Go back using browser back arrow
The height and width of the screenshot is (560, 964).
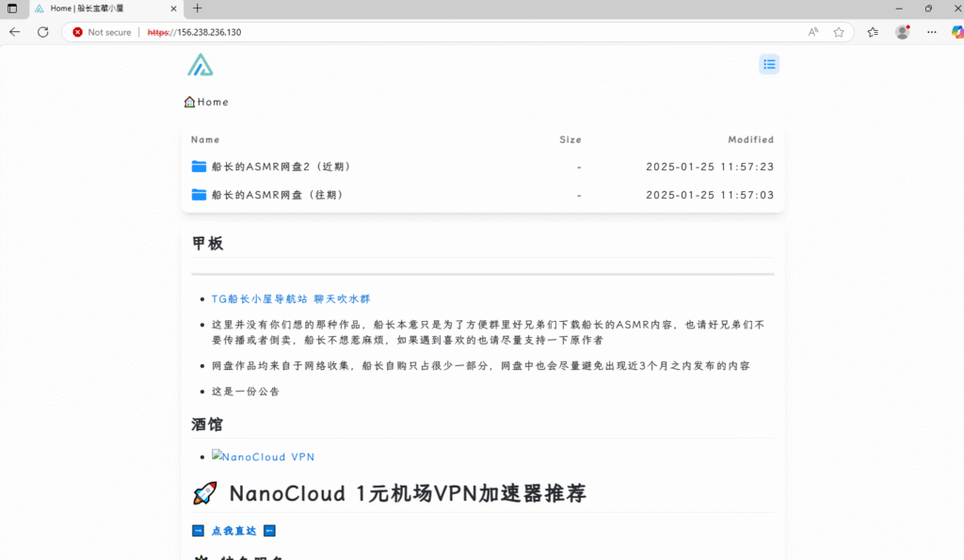(x=15, y=32)
